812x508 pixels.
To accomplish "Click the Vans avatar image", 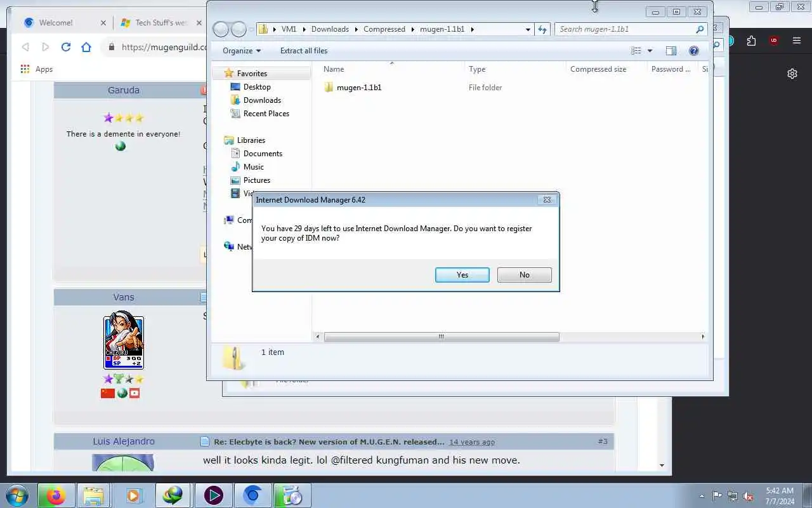I will (x=124, y=340).
